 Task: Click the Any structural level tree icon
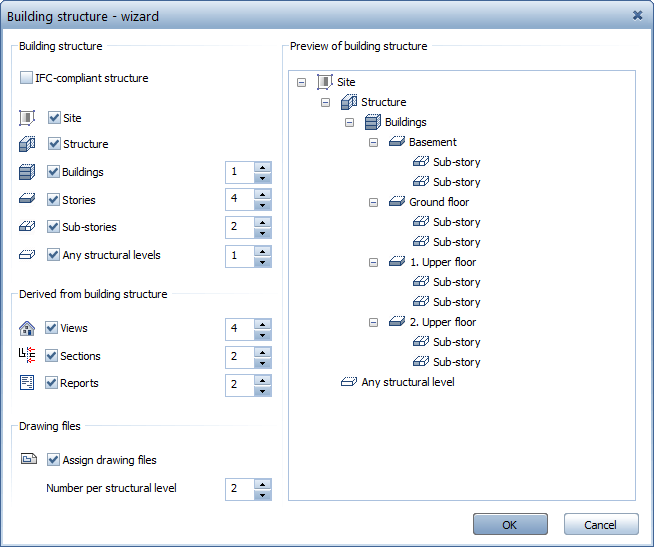click(x=348, y=382)
